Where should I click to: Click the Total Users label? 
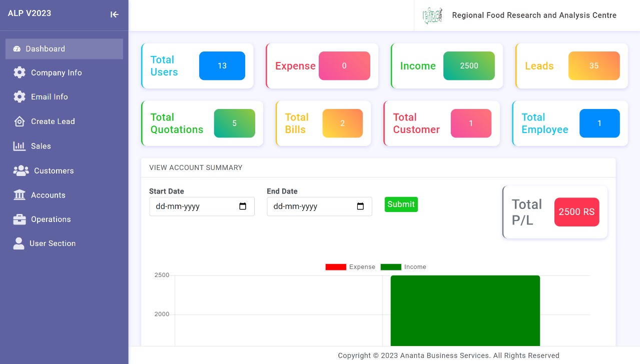tap(164, 66)
